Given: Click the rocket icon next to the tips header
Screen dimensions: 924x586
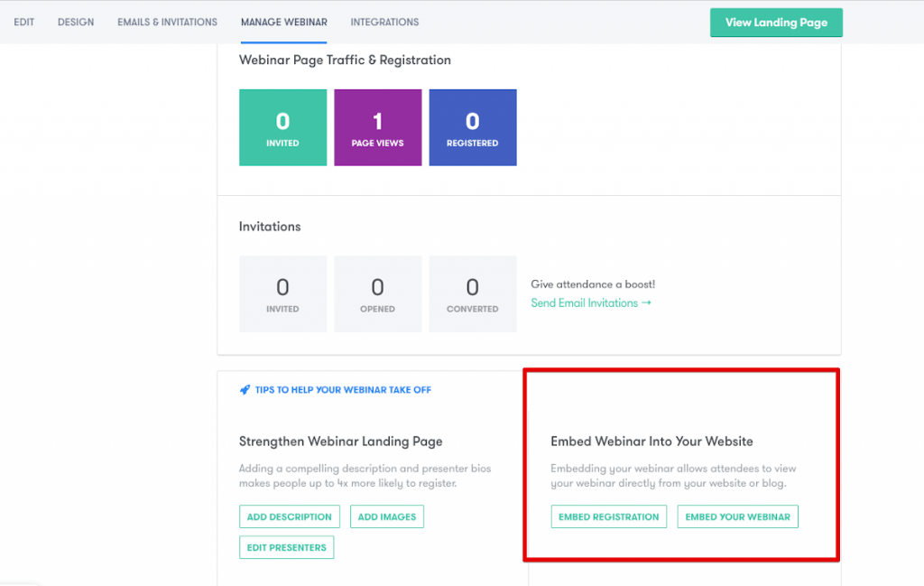Looking at the screenshot, I should click(x=244, y=389).
